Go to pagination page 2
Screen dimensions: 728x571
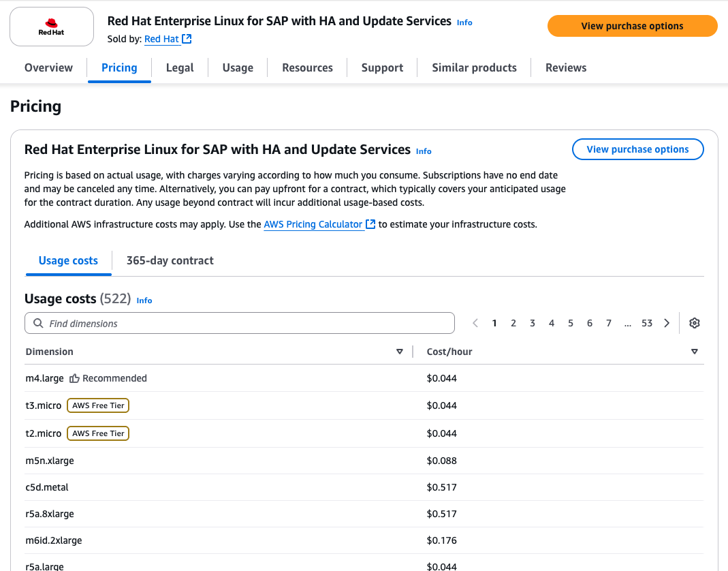pos(513,323)
